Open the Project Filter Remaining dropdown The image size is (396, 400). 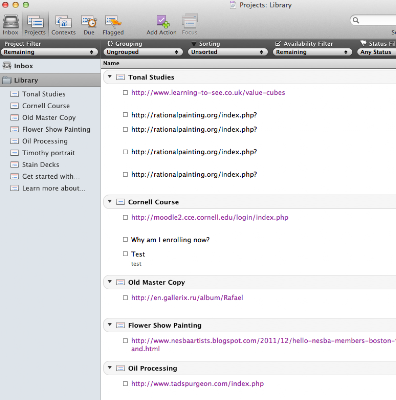(49, 52)
